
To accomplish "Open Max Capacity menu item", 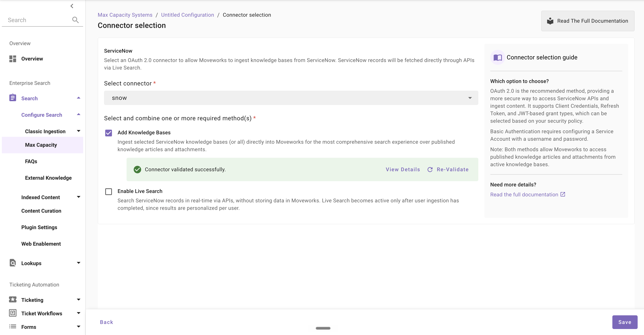I will click(x=42, y=145).
